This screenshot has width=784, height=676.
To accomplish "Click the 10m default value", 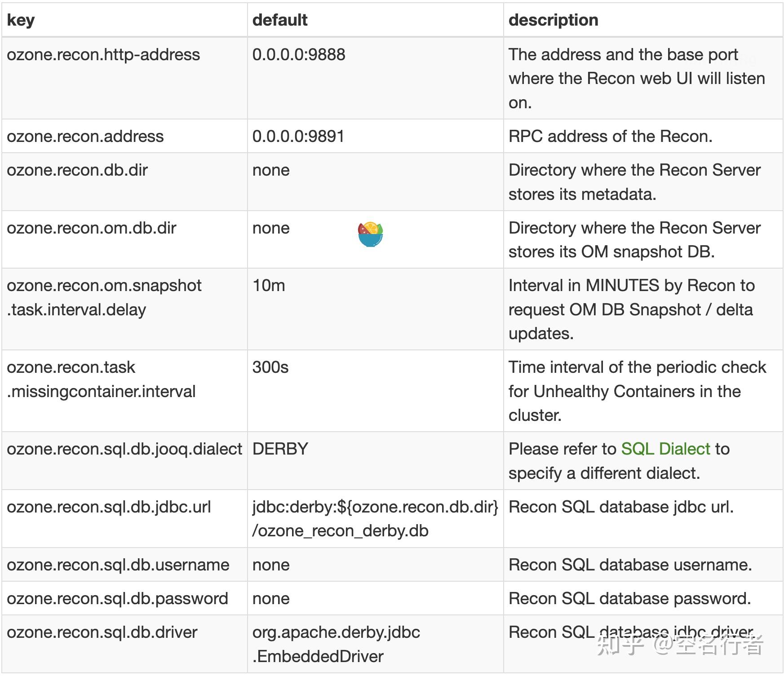I will pyautogui.click(x=269, y=286).
